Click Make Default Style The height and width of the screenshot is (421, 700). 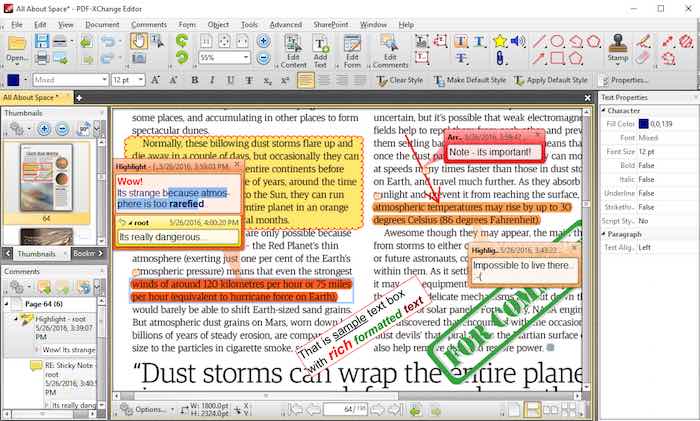point(470,80)
